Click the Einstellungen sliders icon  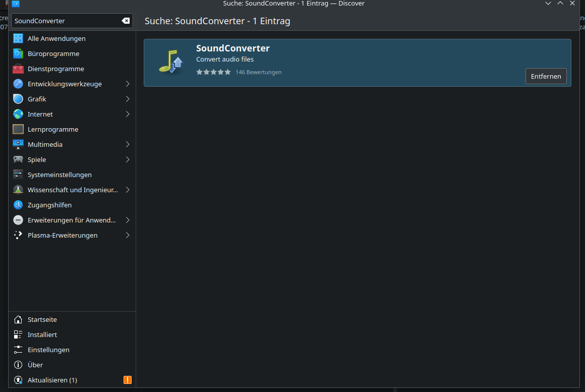tap(18, 350)
